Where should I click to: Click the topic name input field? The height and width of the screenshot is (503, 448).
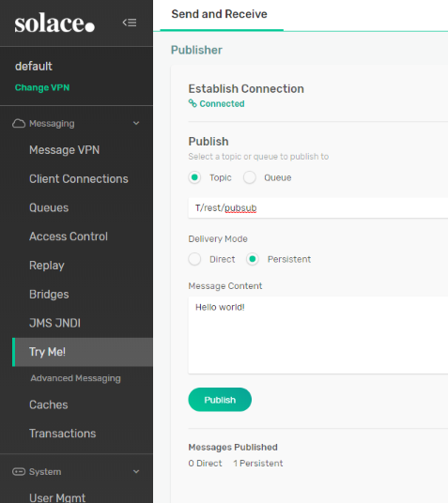coord(318,208)
